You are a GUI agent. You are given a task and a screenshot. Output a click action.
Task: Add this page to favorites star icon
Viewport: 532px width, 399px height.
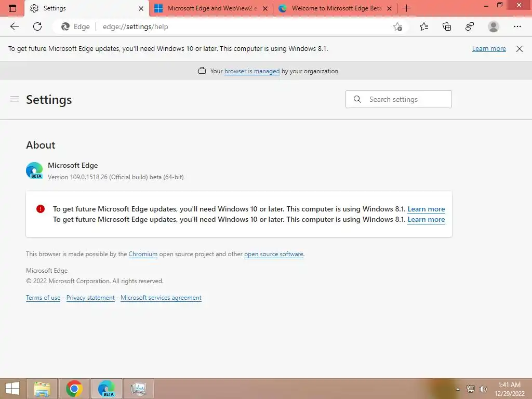(397, 27)
